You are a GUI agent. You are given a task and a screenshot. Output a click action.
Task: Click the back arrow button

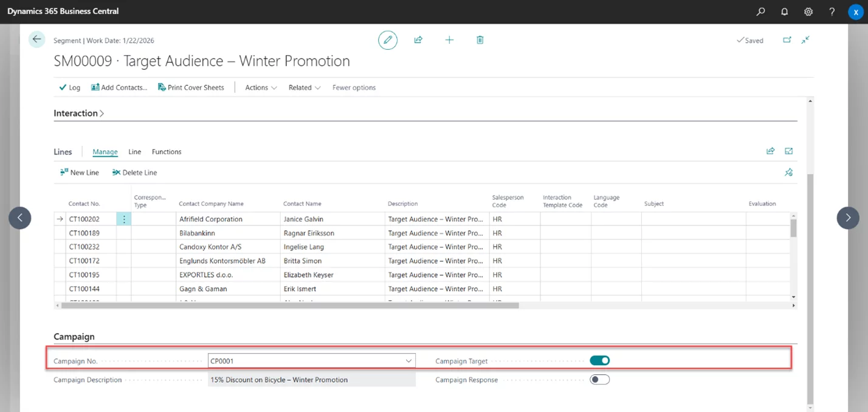pos(37,39)
